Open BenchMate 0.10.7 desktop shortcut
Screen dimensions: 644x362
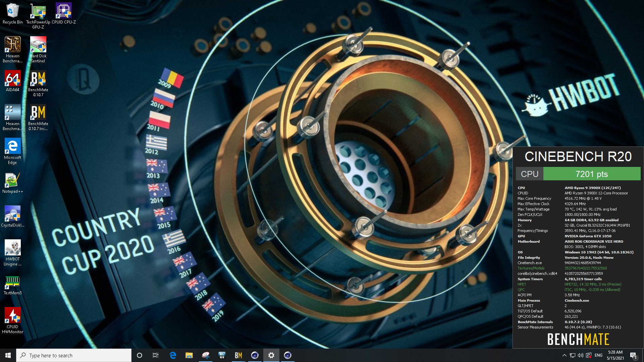tap(38, 83)
